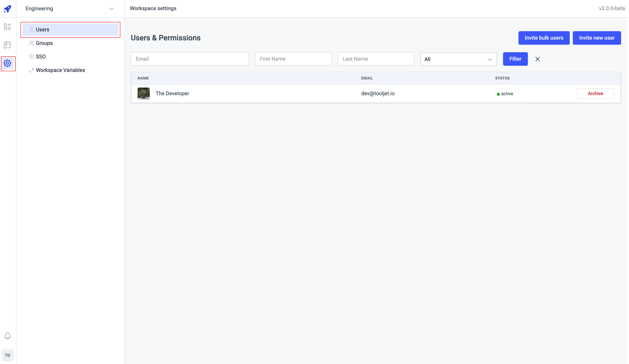Screen dimensions: 629x364
Task: Select the Users icon in sidebar
Action: tap(31, 29)
